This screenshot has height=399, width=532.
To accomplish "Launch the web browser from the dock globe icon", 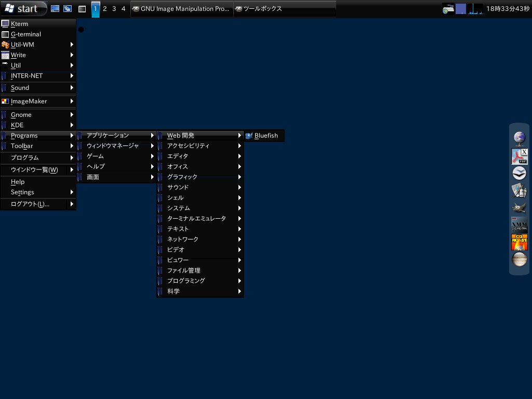I will click(x=519, y=137).
